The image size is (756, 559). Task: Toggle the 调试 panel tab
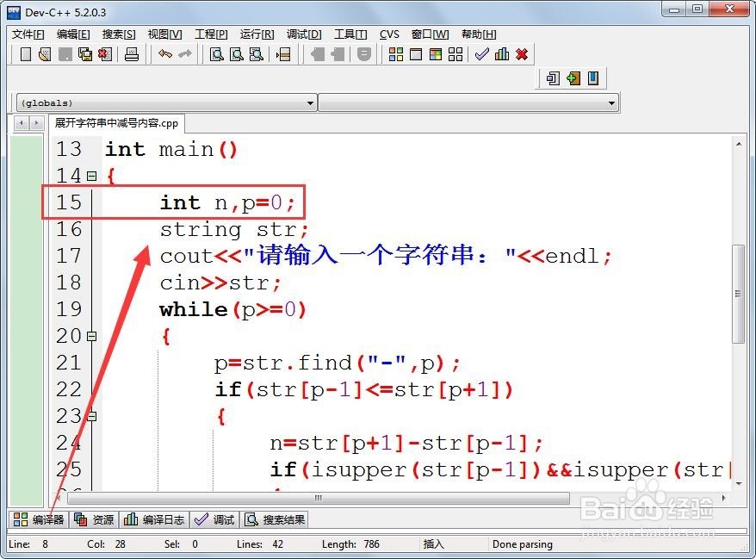point(214,519)
